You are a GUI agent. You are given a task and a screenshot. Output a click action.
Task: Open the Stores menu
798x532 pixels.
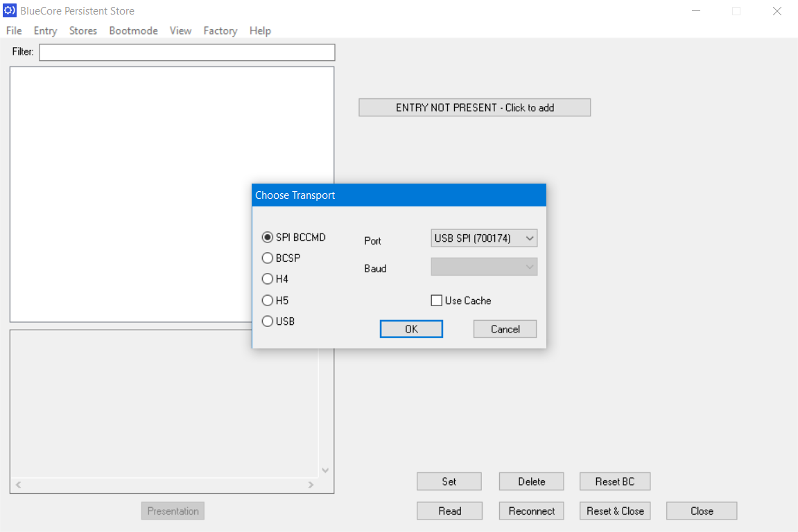83,30
